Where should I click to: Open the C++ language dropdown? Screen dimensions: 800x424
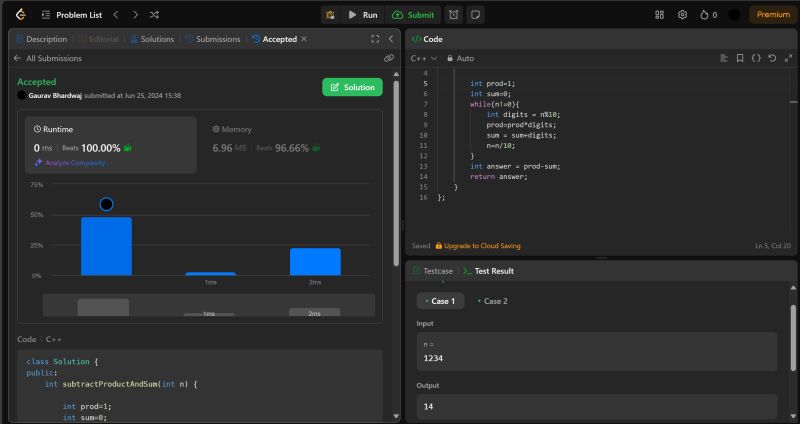tap(424, 58)
